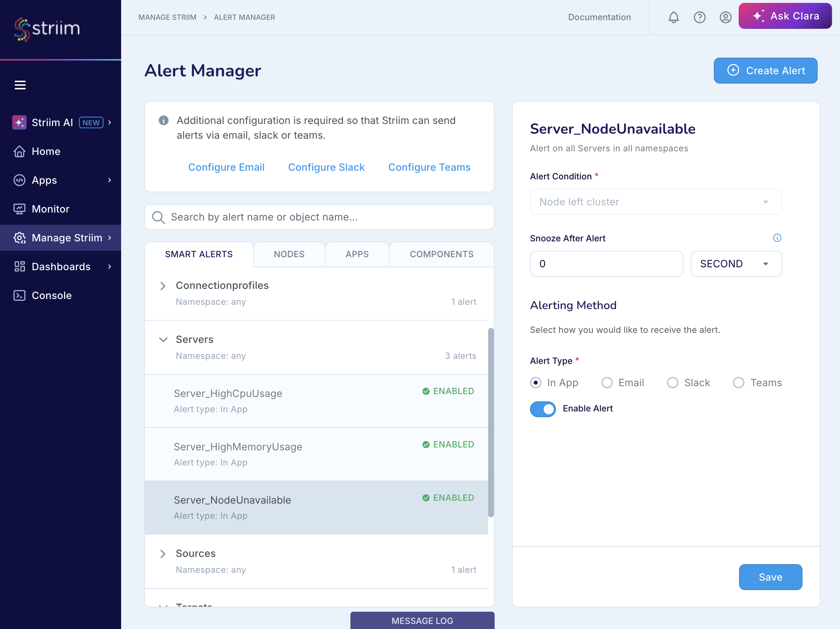
Task: Click the Manage Striim breadcrumb
Action: [168, 17]
